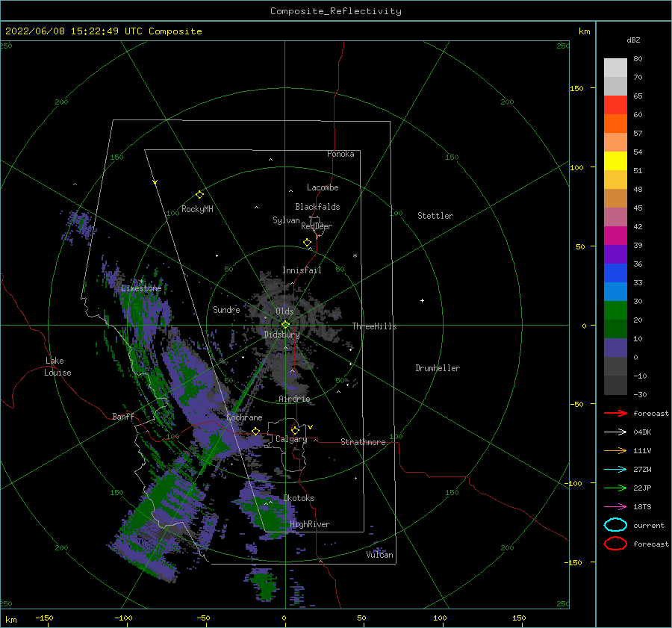
Task: Click the Okotoks town label
Action: pyautogui.click(x=299, y=498)
